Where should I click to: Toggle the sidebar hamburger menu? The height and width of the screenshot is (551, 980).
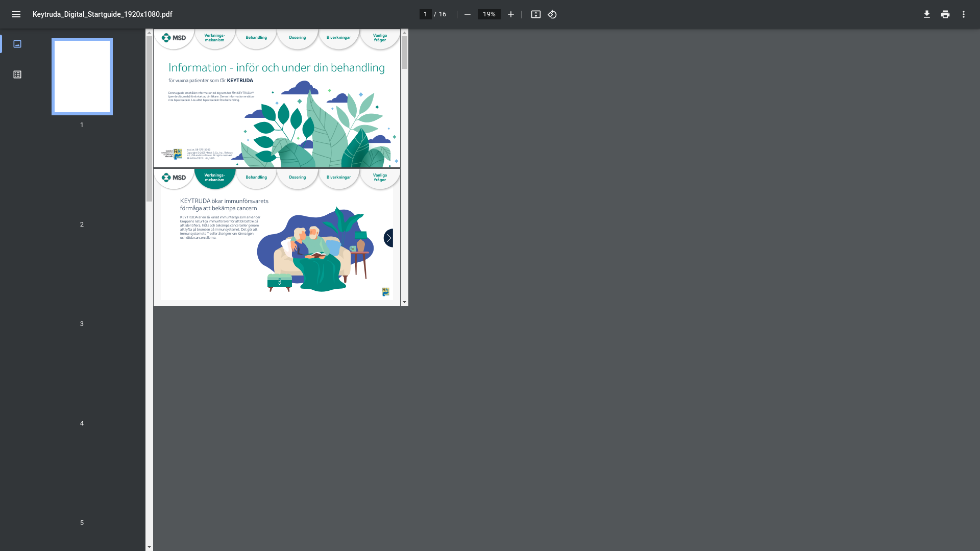16,14
